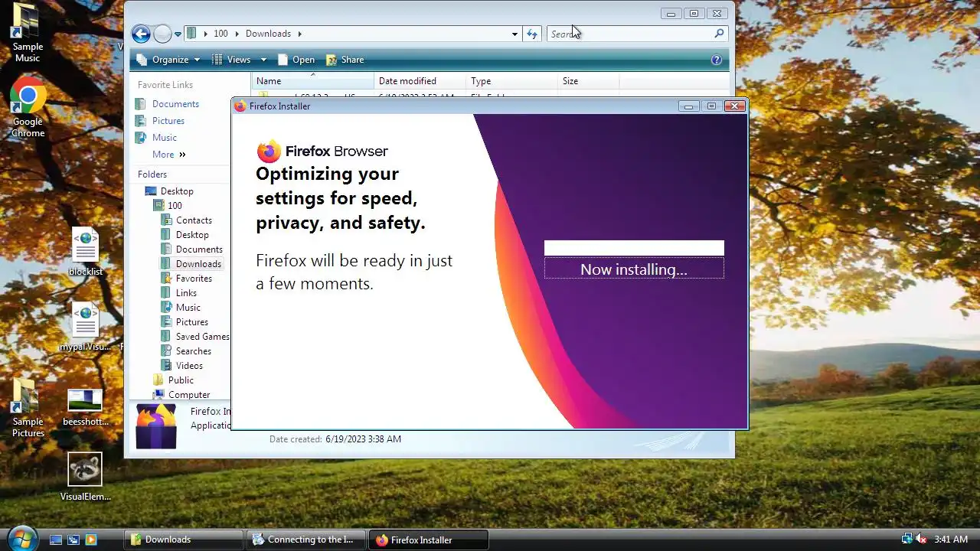Click the Firefox Installer progress bar
The height and width of the screenshot is (551, 980).
click(634, 248)
